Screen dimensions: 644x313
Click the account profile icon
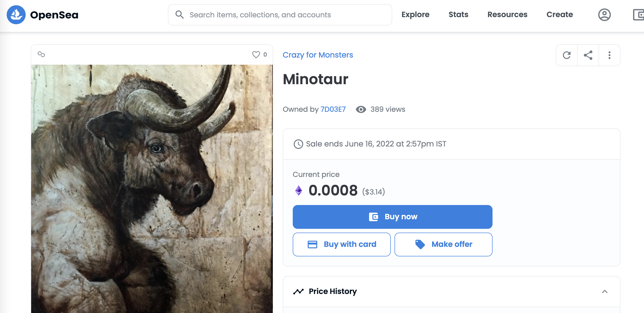click(x=604, y=15)
